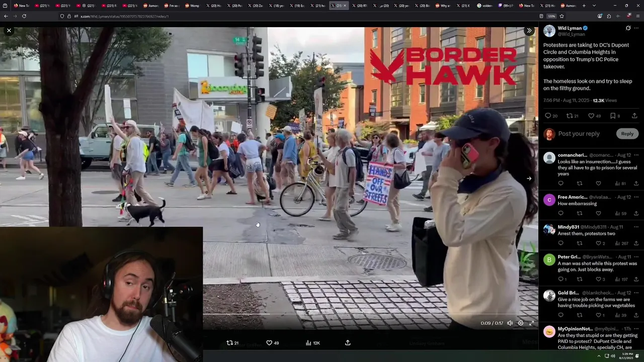This screenshot has height=362, width=644.
Task: Like Peter Gri's comment showing 3 likes
Action: (600, 279)
